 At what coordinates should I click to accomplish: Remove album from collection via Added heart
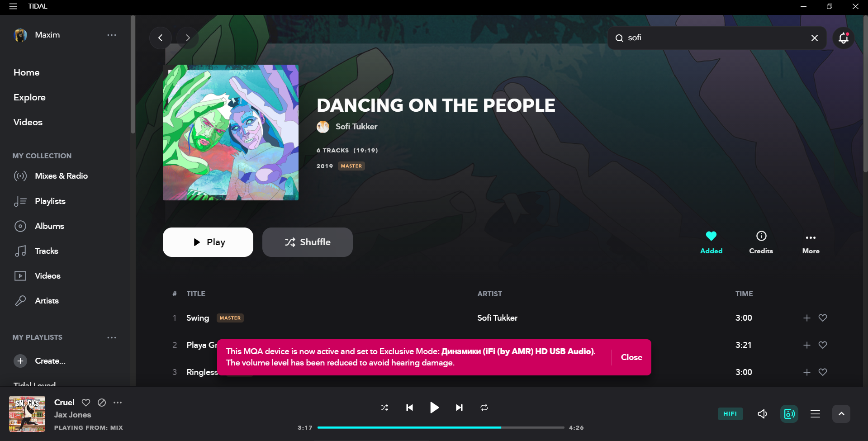coord(711,242)
